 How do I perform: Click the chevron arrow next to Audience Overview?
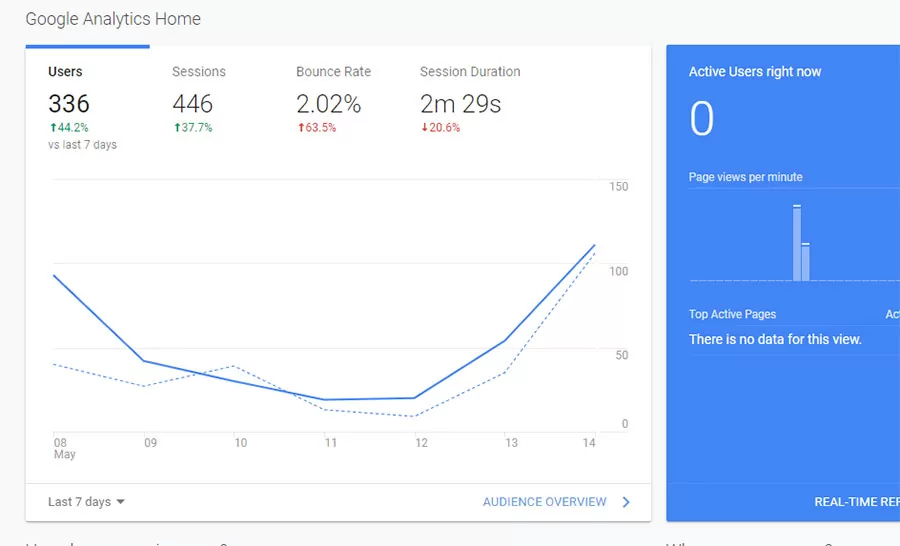[626, 502]
